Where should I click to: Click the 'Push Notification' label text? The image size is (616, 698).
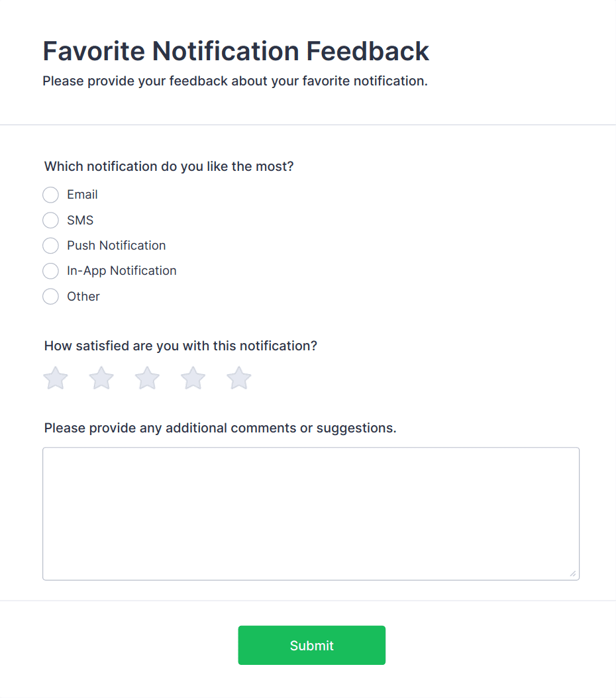point(117,246)
